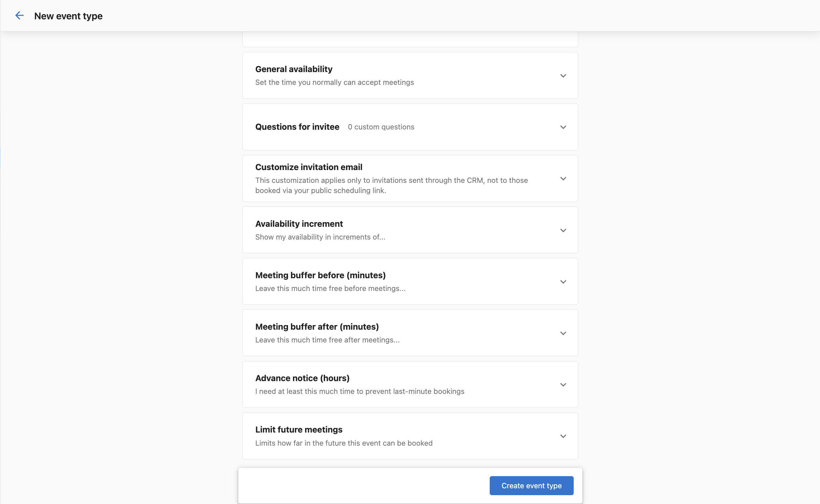Click Meeting buffer before (minutes) heading
Image resolution: width=820 pixels, height=504 pixels.
(x=320, y=275)
